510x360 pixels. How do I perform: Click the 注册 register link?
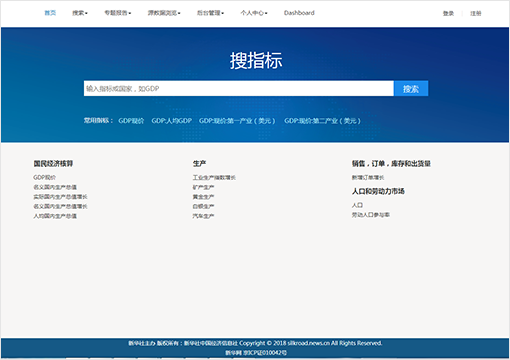476,13
